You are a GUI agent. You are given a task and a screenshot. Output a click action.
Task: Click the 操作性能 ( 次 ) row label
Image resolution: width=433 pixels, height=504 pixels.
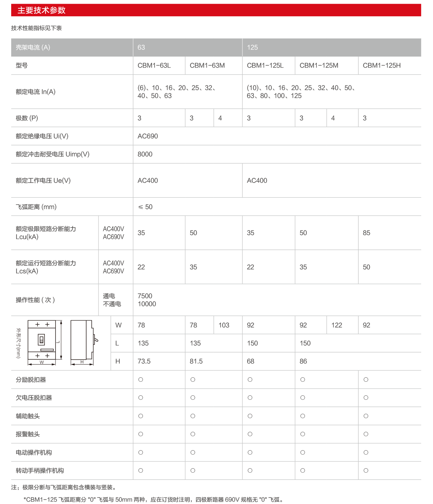pyautogui.click(x=35, y=300)
